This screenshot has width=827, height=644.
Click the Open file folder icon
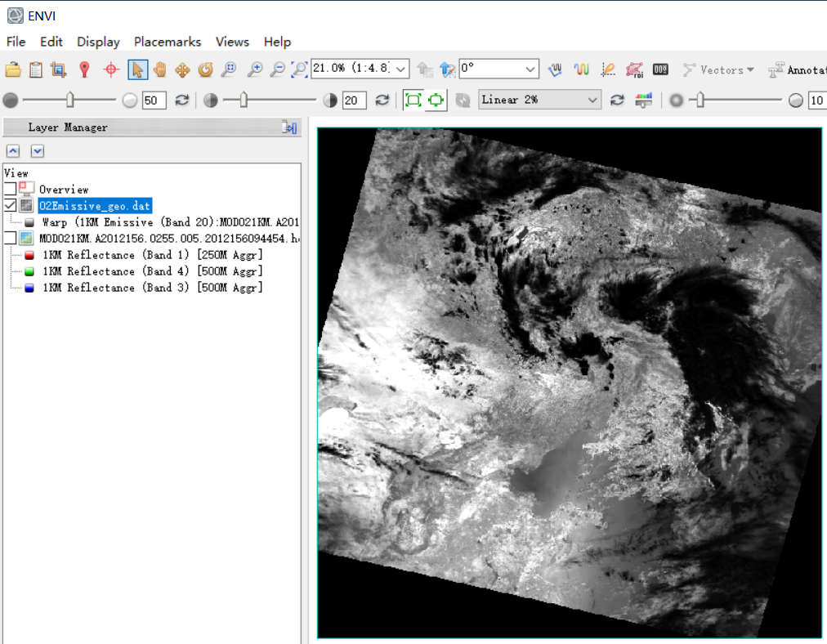pyautogui.click(x=12, y=70)
